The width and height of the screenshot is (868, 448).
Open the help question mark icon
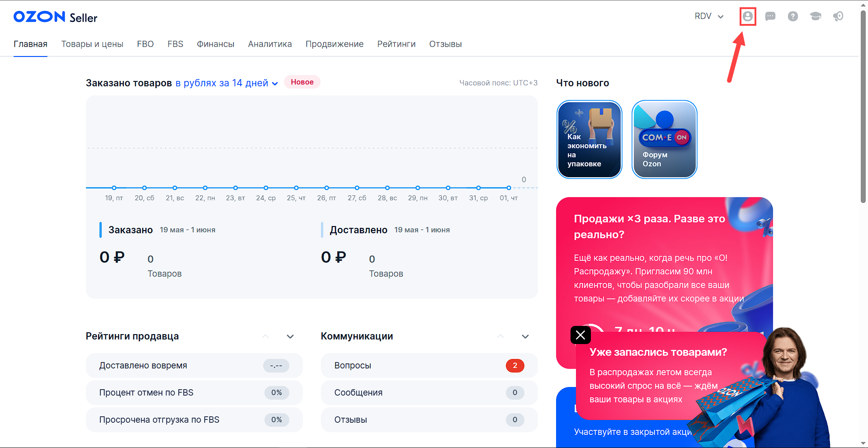pyautogui.click(x=793, y=16)
